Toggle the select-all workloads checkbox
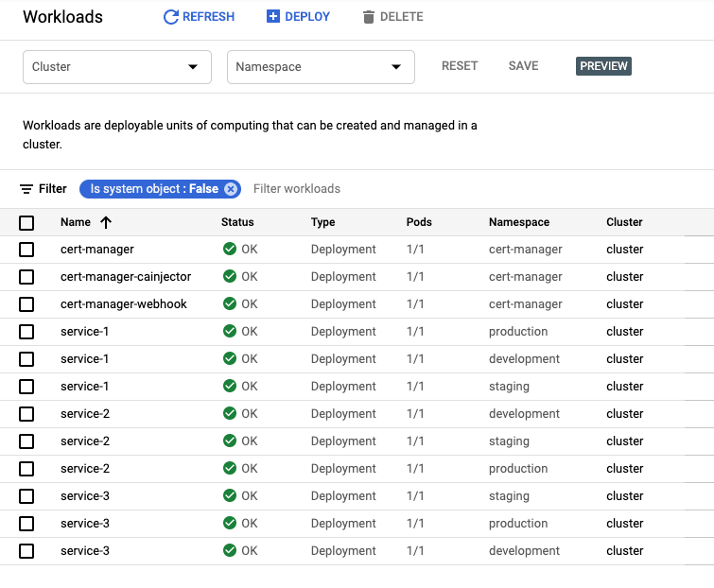714x588 pixels. point(26,223)
